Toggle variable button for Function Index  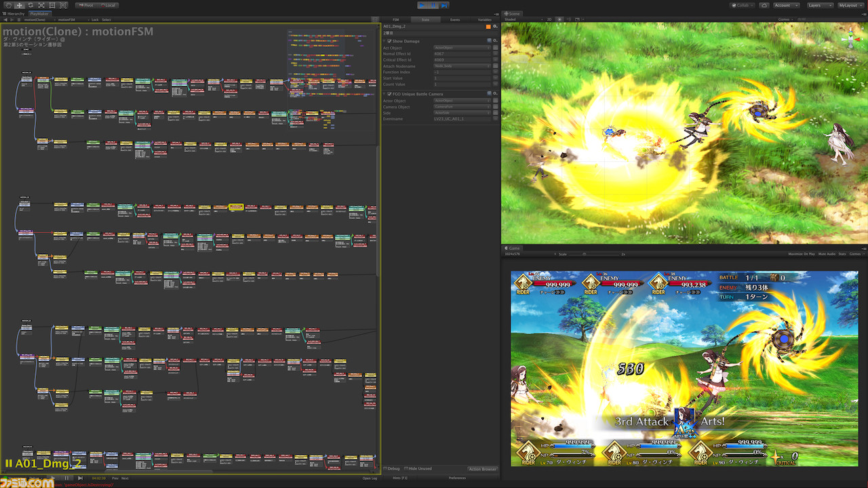coord(496,72)
